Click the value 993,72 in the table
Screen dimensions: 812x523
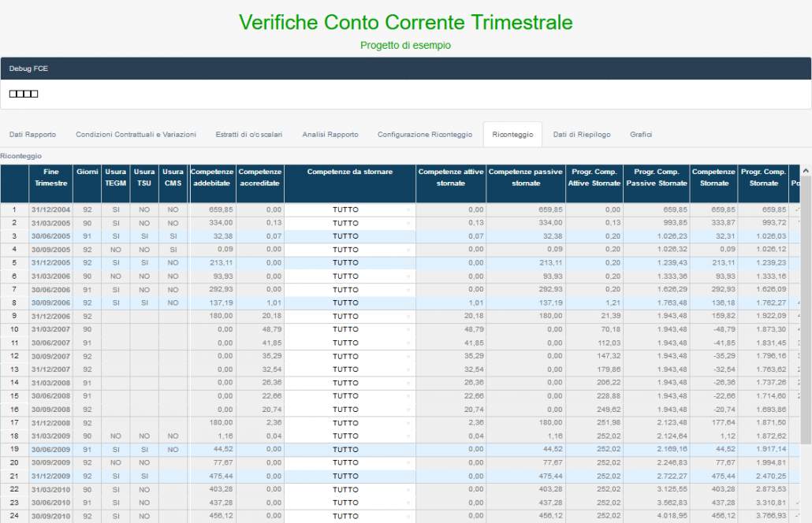[774, 223]
